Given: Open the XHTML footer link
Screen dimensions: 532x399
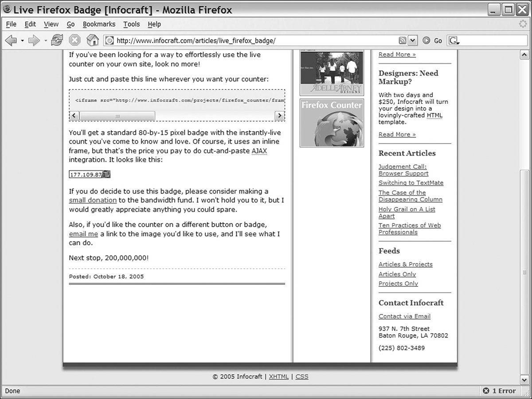Looking at the screenshot, I should coord(278,376).
